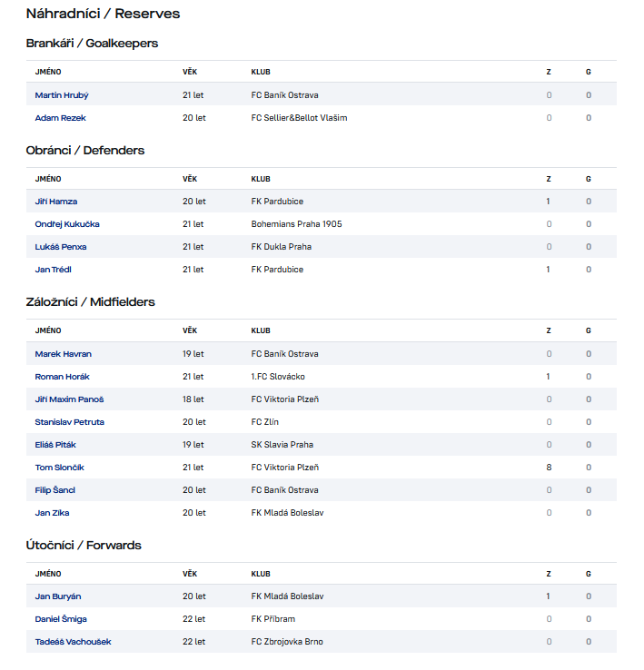This screenshot has height=670, width=644.
Task: Select Stanislav Petruta player link
Action: click(69, 422)
